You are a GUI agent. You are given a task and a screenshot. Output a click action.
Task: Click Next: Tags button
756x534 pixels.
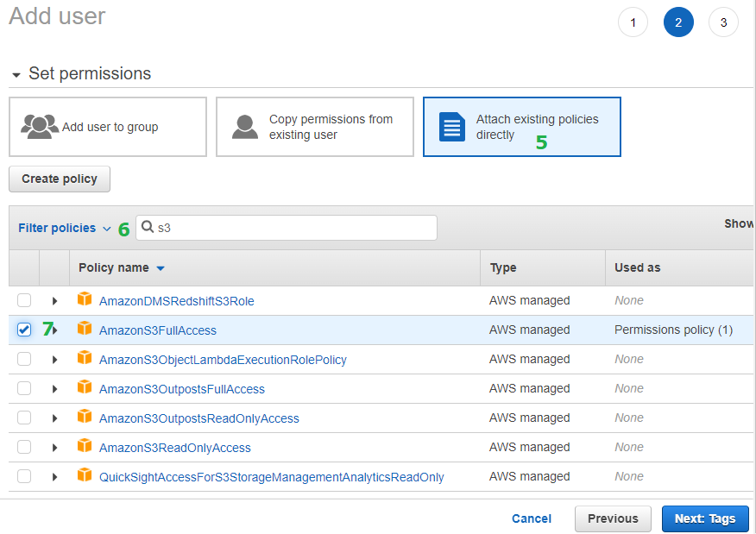click(x=705, y=518)
